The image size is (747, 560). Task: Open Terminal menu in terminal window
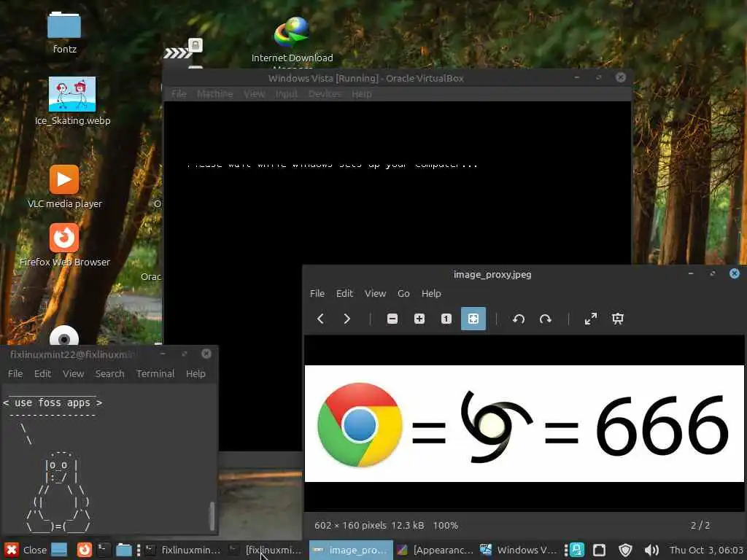(x=155, y=374)
